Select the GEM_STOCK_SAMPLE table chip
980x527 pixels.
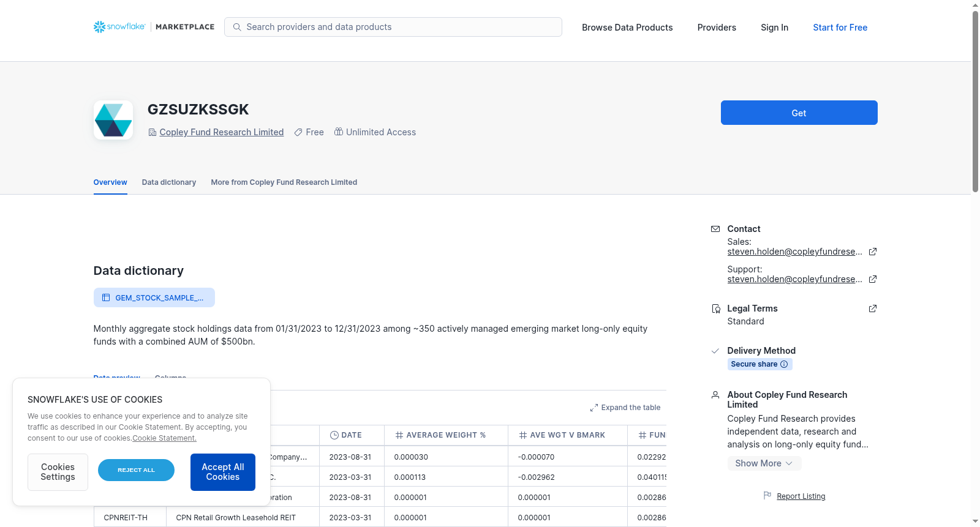pos(154,297)
